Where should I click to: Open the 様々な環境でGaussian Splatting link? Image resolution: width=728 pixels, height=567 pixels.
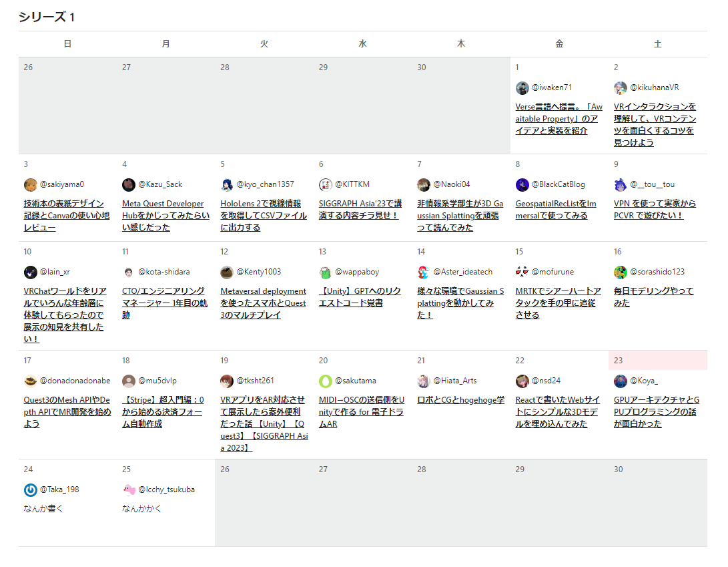[x=460, y=303]
